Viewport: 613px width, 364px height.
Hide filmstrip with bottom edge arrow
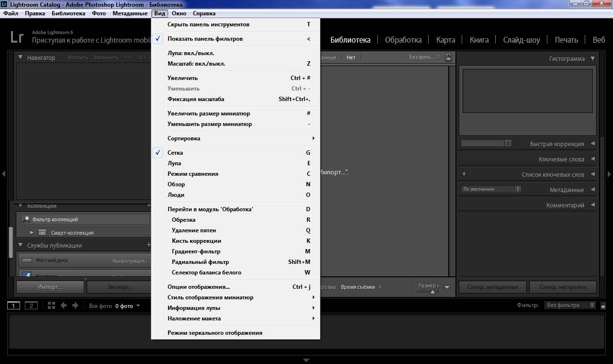coord(306,360)
